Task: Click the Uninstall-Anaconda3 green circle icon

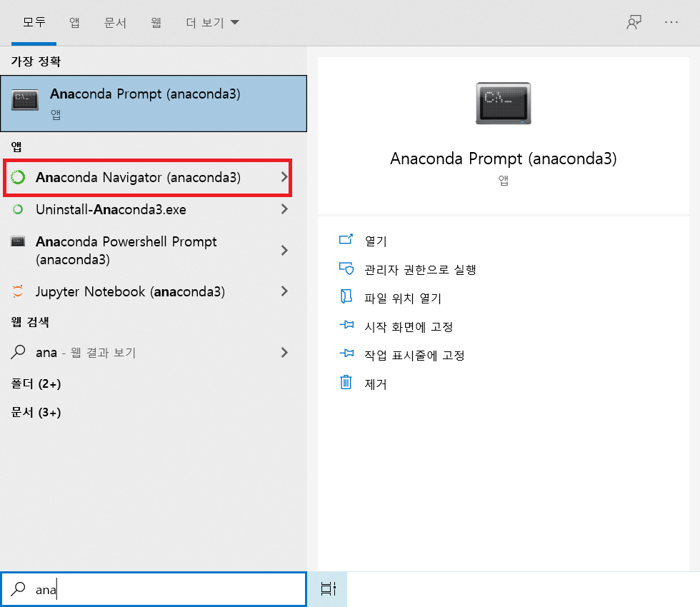Action: (18, 209)
